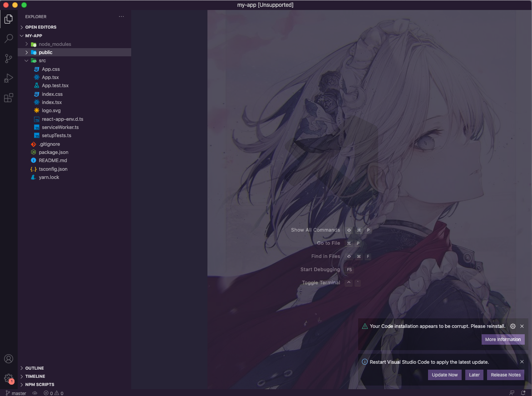The image size is (532, 396).
Task: Click the synchronize changes cloud icon
Action: [35, 393]
